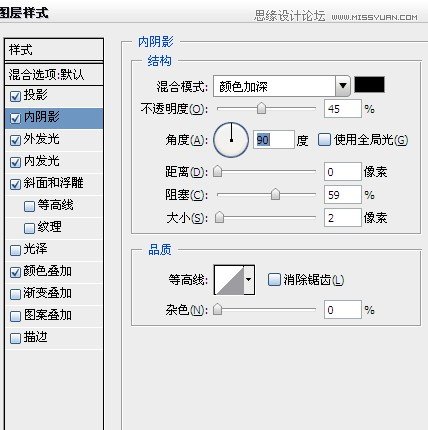
Task: Uncheck the 颜色叠加 color overlay checkbox
Action: pos(15,272)
